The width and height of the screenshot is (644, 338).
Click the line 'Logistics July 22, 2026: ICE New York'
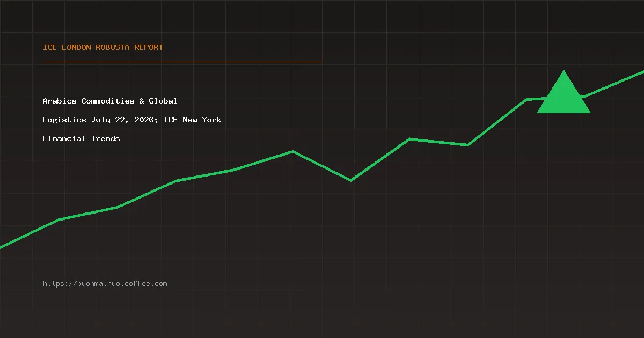click(x=132, y=120)
